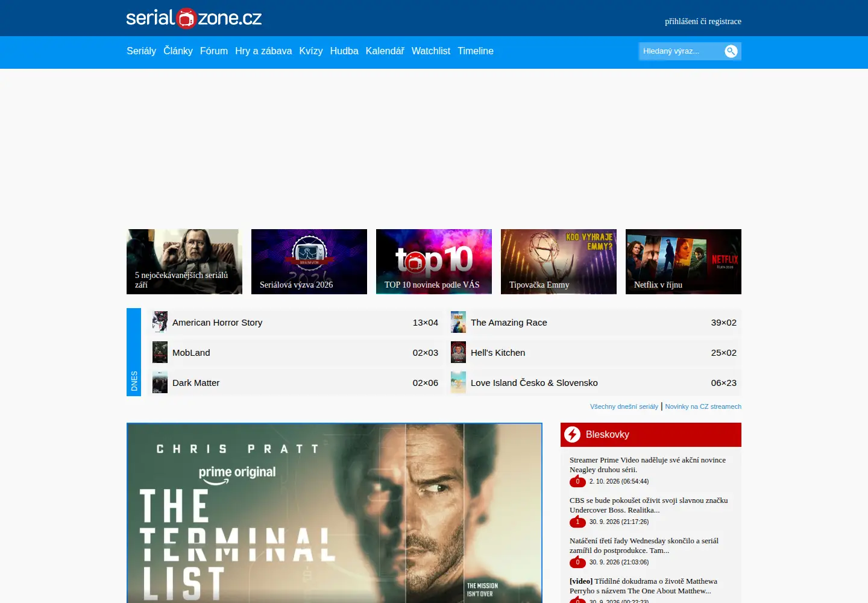Open Netflix v říjnu thumbnail
This screenshot has width=868, height=603.
coord(684,262)
